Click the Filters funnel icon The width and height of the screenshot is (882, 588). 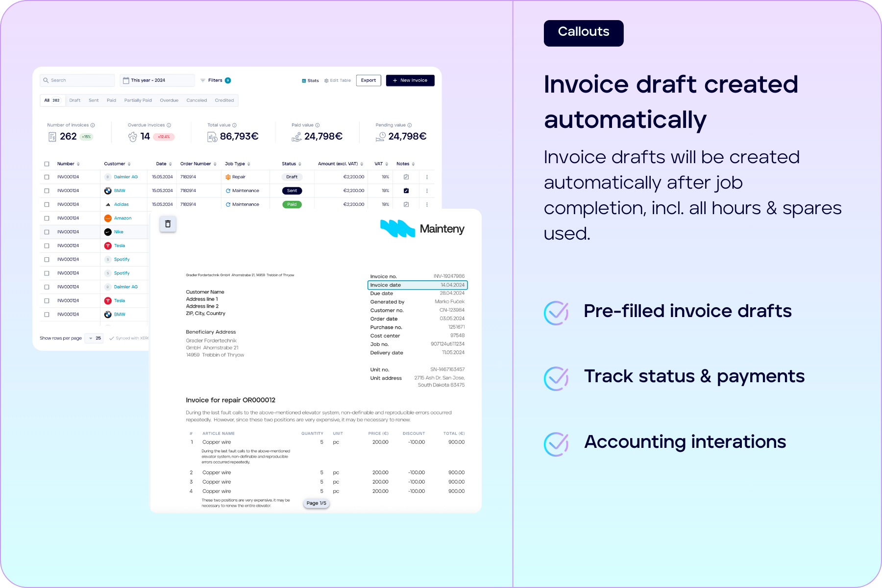click(203, 80)
